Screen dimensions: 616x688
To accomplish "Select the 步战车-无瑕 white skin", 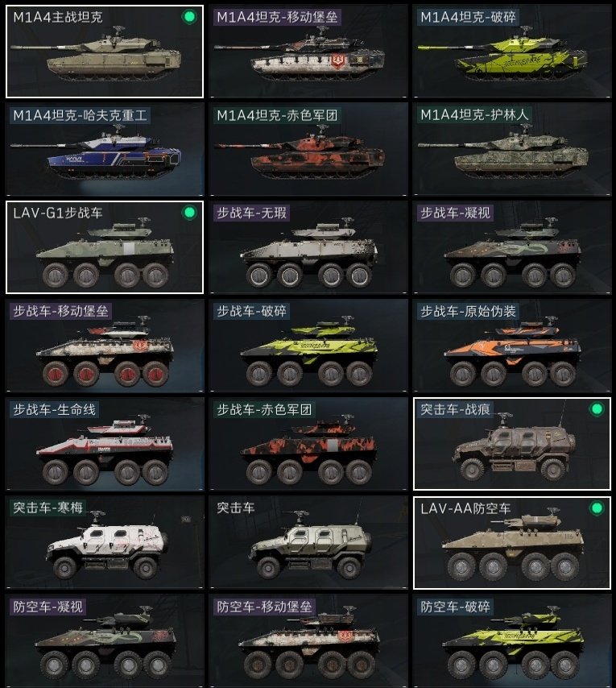I will (308, 247).
